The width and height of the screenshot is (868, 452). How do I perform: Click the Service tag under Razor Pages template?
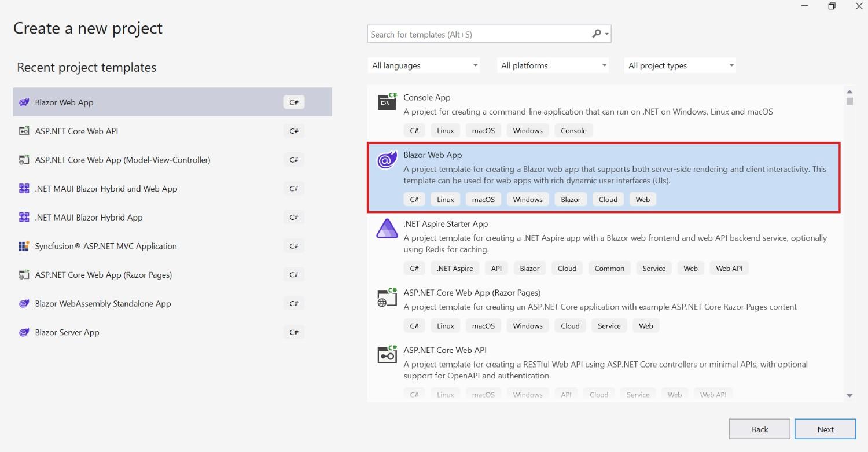pyautogui.click(x=609, y=326)
